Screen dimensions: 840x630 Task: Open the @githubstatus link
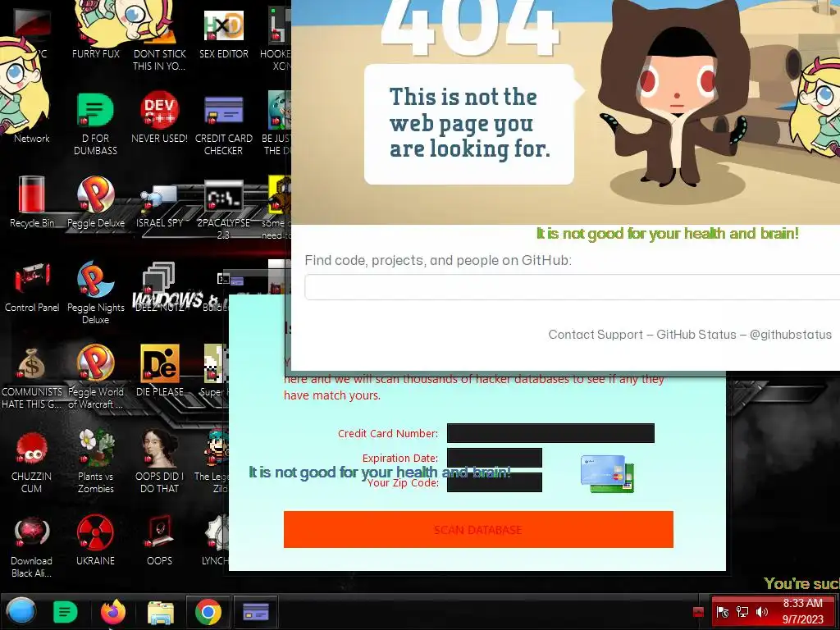click(x=791, y=335)
